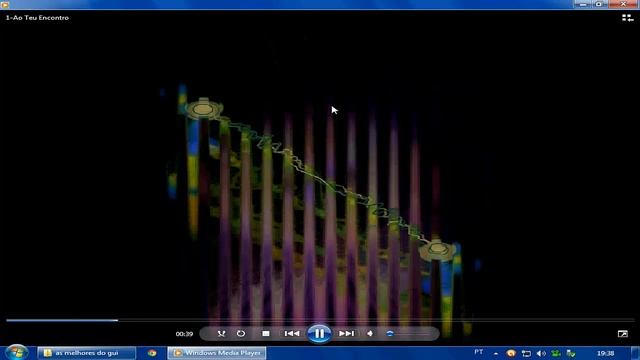The image size is (640, 360).
Task: Open PT language indicator
Action: tap(479, 352)
